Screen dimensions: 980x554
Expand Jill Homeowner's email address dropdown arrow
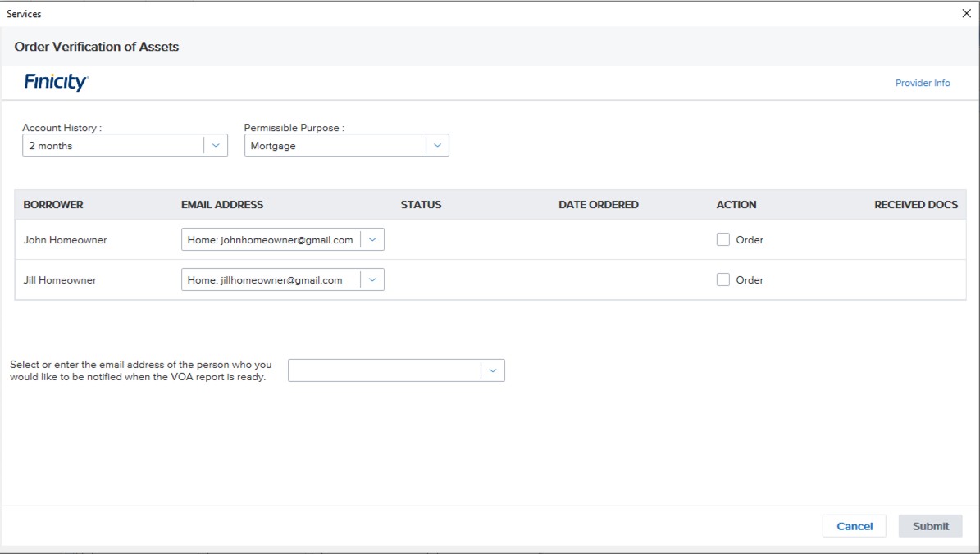[372, 279]
